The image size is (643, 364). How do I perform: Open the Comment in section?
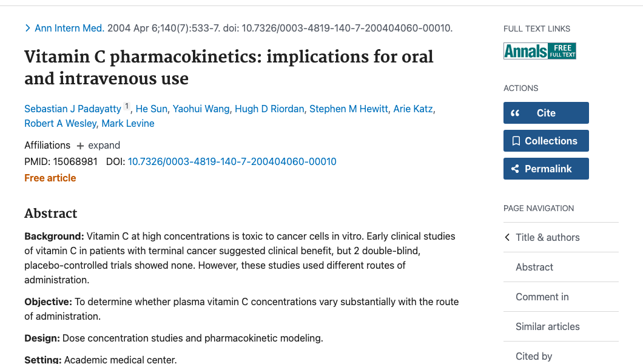coord(542,297)
